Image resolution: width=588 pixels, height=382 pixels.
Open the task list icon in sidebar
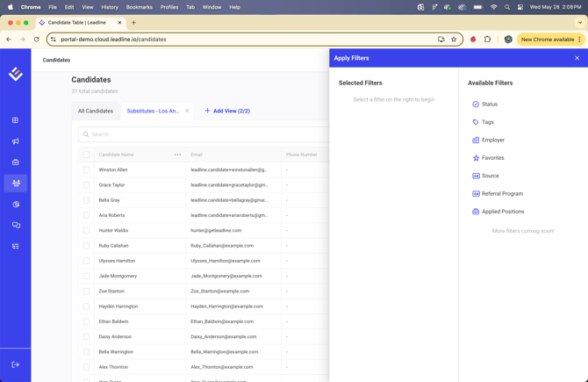click(x=16, y=246)
